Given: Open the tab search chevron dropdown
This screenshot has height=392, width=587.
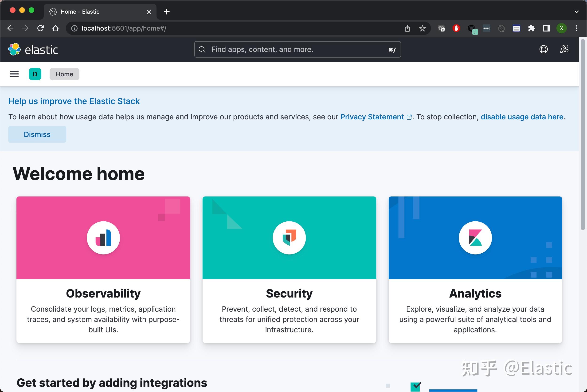Looking at the screenshot, I should click(576, 12).
